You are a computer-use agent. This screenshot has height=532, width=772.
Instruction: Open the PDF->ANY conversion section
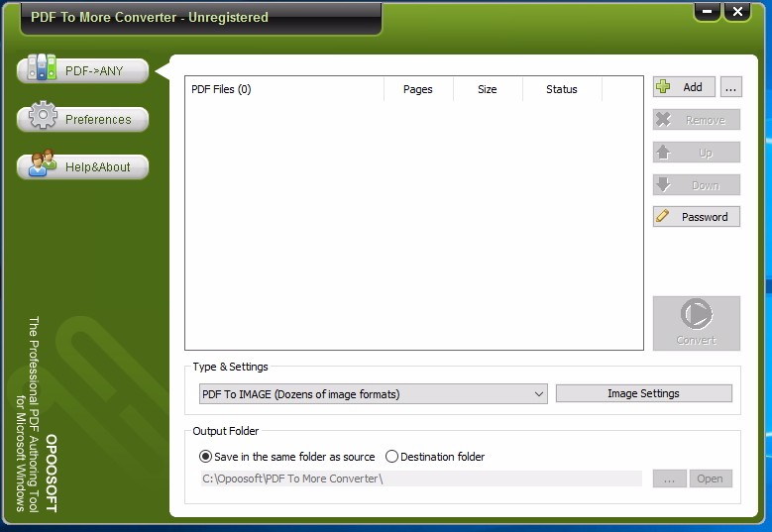[82, 70]
